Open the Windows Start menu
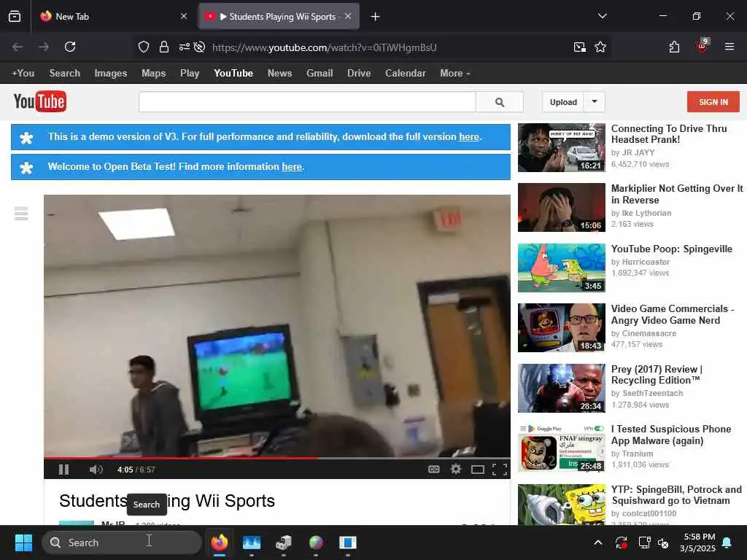 pyautogui.click(x=23, y=542)
